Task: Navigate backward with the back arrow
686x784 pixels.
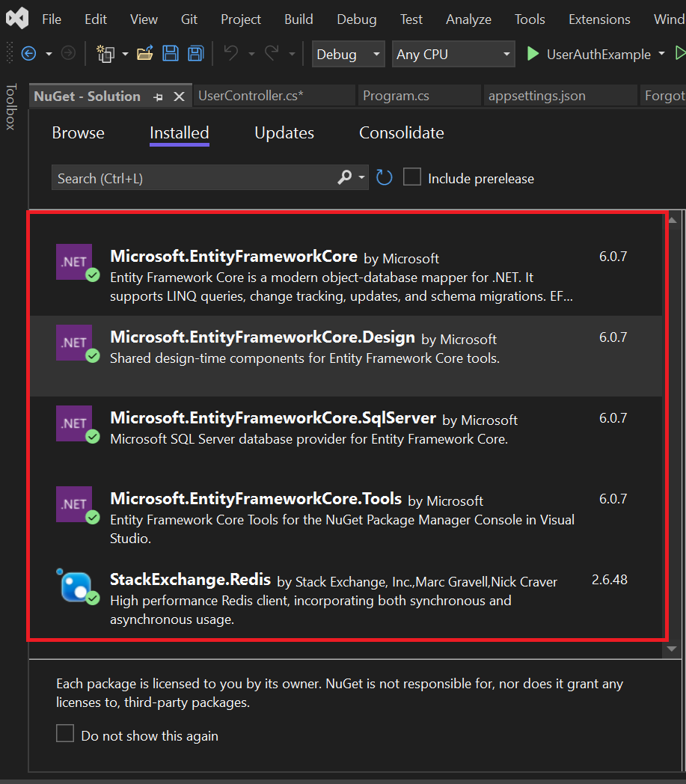Action: 29,54
